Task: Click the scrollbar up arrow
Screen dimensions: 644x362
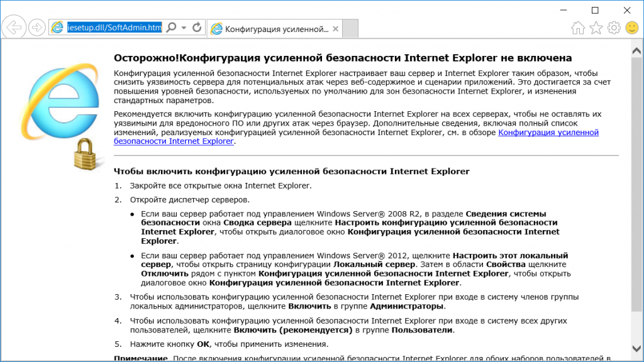Action: pyautogui.click(x=636, y=51)
